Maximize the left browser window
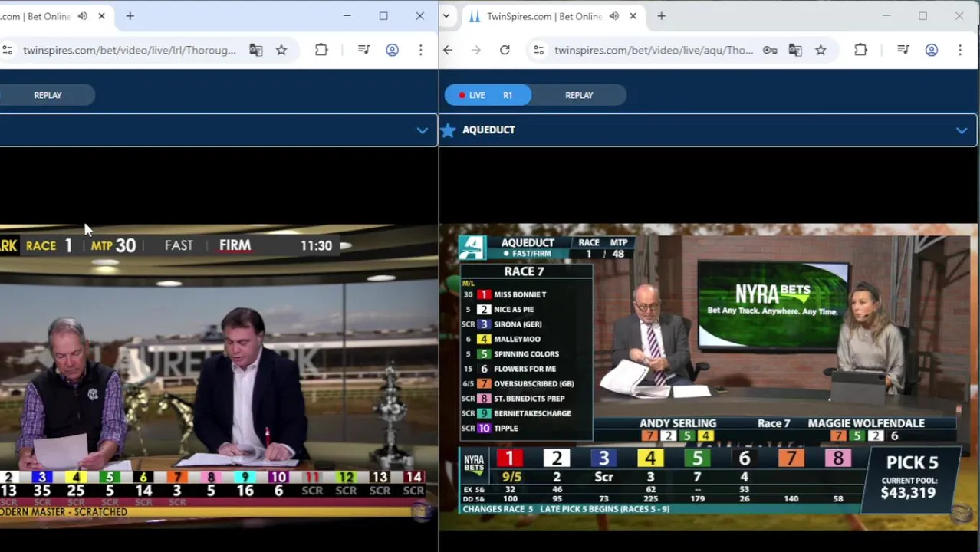This screenshot has height=552, width=980. tap(383, 16)
